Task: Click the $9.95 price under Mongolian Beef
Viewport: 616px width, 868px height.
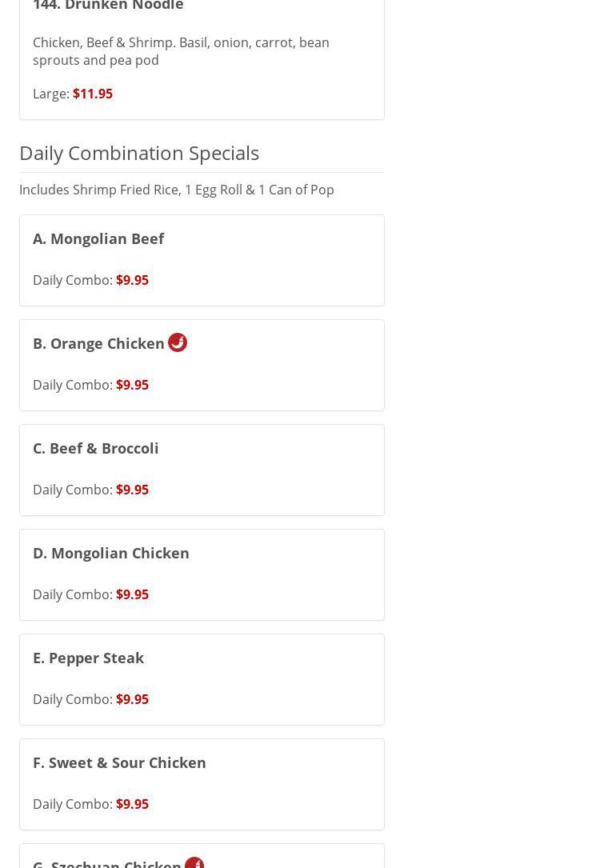Action: click(132, 280)
